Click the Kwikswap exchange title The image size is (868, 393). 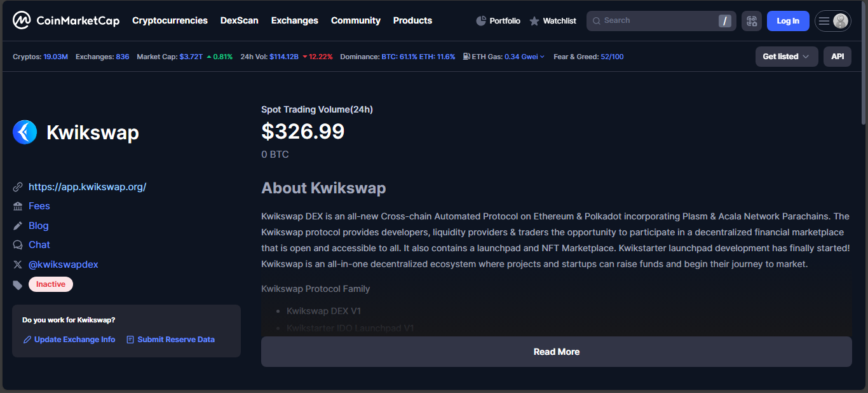click(x=93, y=133)
